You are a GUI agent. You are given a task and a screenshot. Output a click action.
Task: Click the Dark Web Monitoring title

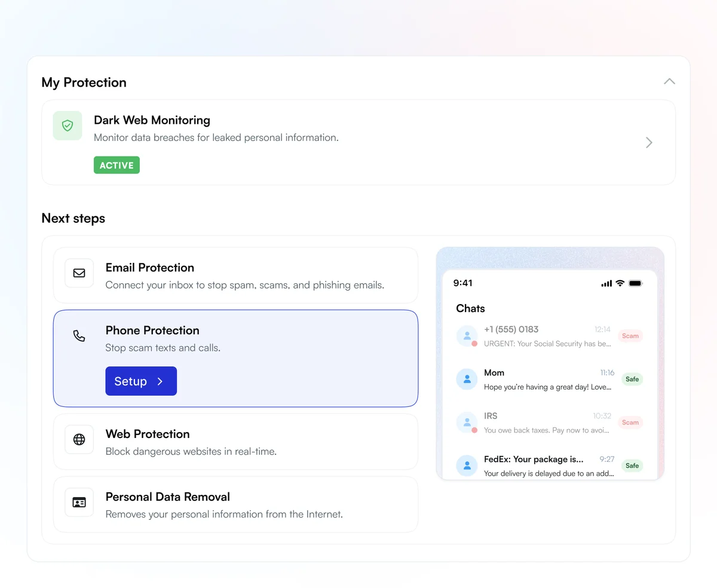coord(152,120)
